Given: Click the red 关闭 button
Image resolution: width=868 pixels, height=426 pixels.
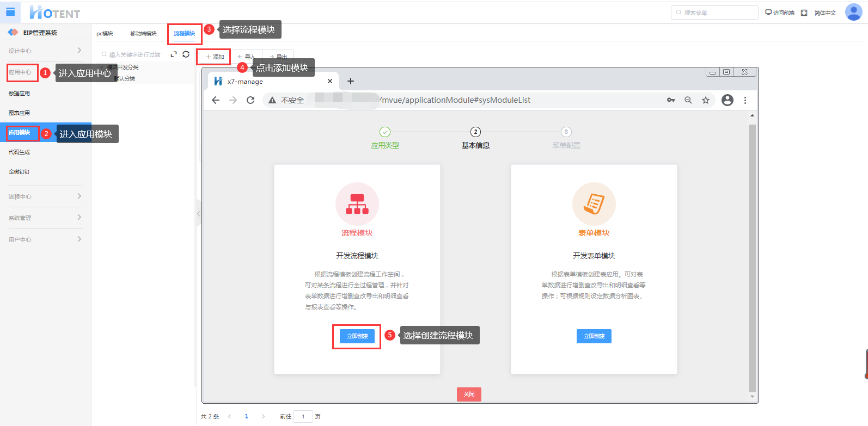Looking at the screenshot, I should [469, 394].
